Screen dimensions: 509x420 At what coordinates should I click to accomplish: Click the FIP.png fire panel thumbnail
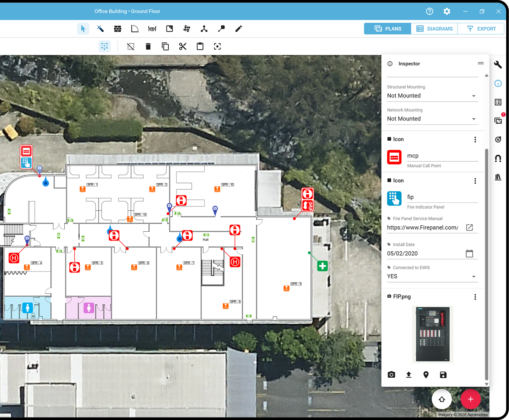click(x=433, y=334)
